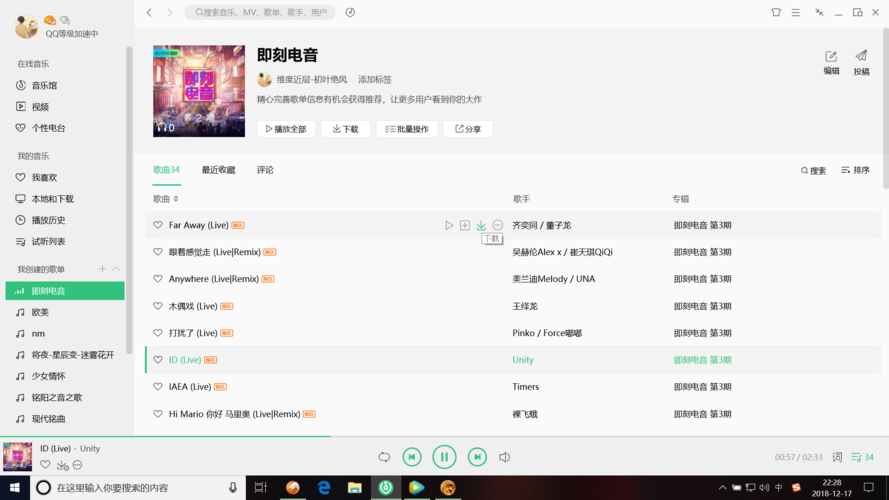Go forward with the navigation arrow
889x500 pixels.
[x=170, y=12]
